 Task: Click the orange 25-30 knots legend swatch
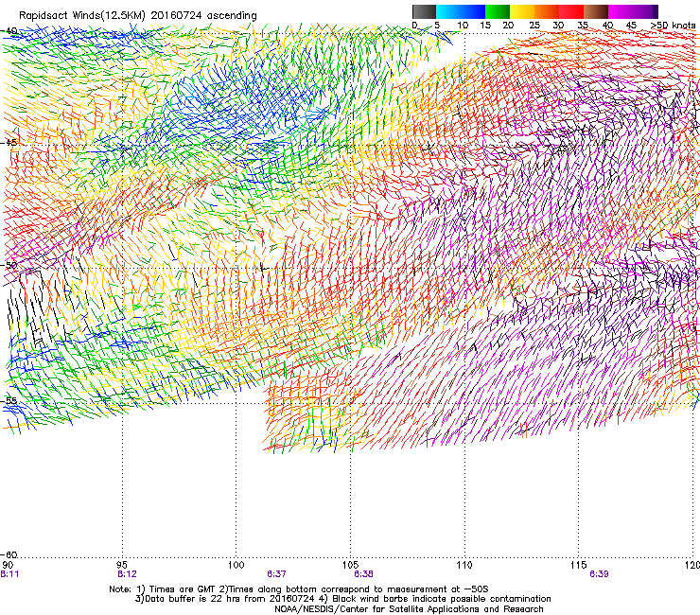click(x=547, y=11)
